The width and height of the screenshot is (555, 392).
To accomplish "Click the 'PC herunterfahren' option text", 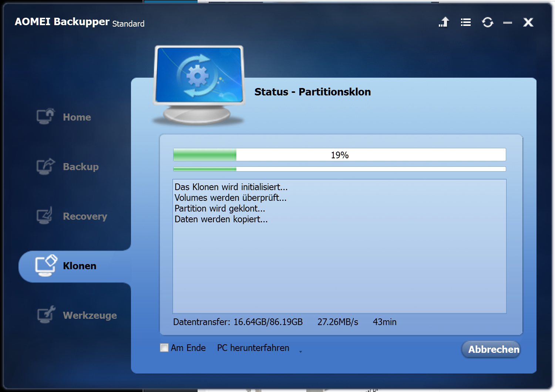I will coord(253,348).
